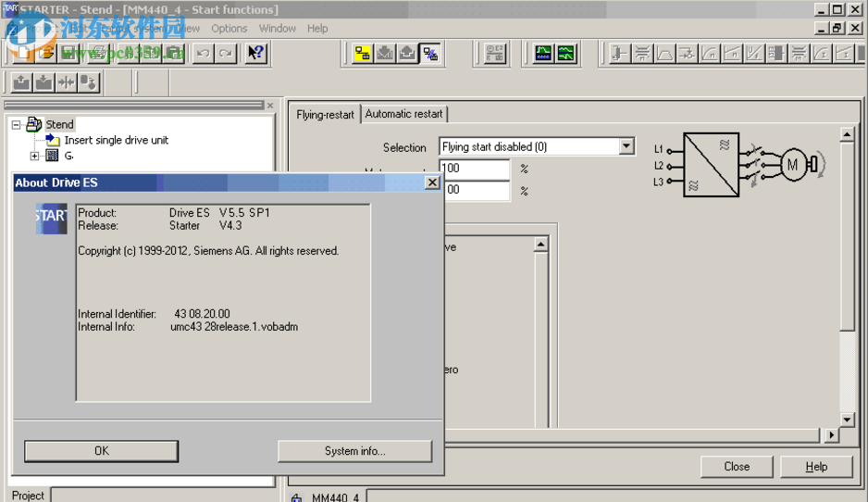Click the Stend project tree icon

click(33, 124)
